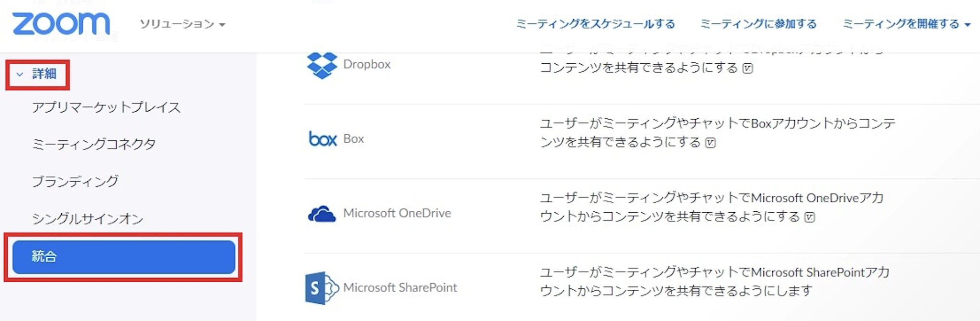Image resolution: width=980 pixels, height=321 pixels.
Task: Expand the ミーティングを開催する dropdown
Action: pyautogui.click(x=906, y=24)
